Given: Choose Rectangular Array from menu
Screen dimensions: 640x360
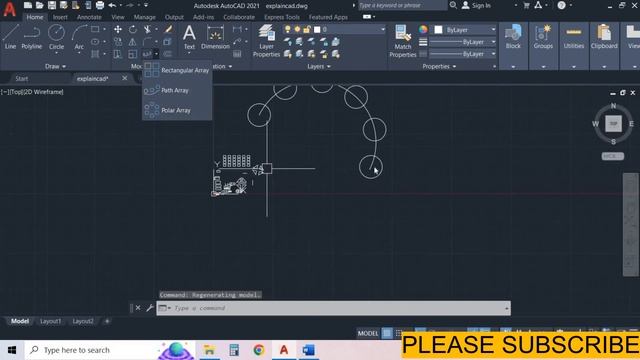Looking at the screenshot, I should pyautogui.click(x=177, y=70).
